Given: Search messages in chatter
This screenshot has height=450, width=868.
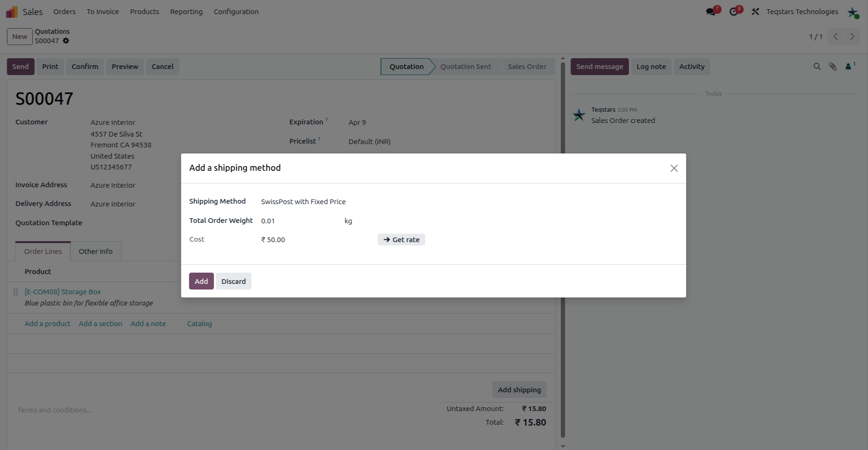Looking at the screenshot, I should [817, 67].
